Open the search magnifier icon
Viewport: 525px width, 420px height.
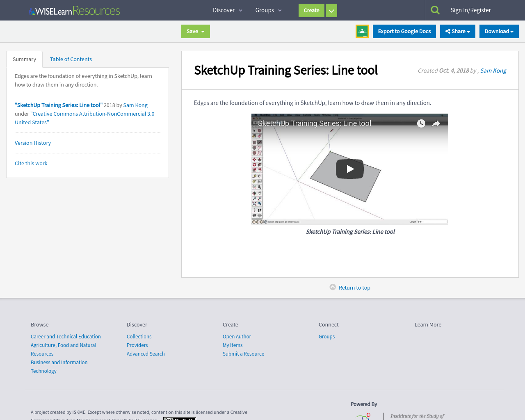point(435,9)
